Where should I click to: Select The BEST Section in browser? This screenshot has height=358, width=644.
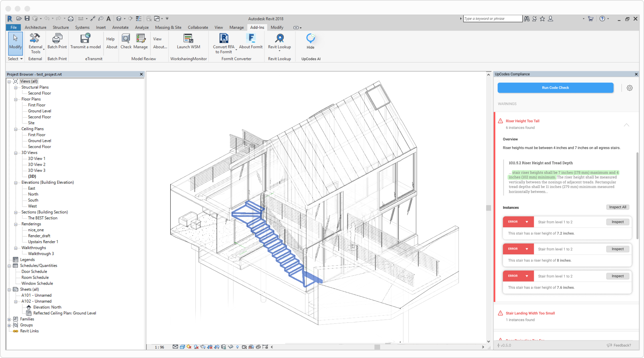pos(43,218)
